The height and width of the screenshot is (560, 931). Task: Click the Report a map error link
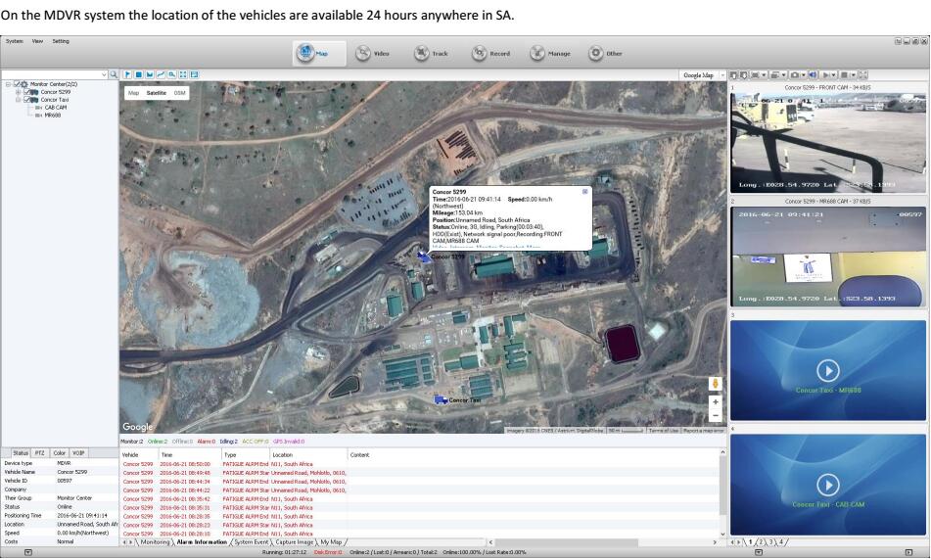tap(703, 430)
